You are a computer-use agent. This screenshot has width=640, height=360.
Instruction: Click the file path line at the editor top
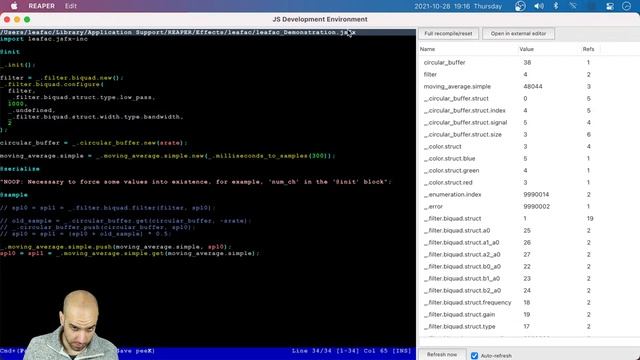[178, 32]
